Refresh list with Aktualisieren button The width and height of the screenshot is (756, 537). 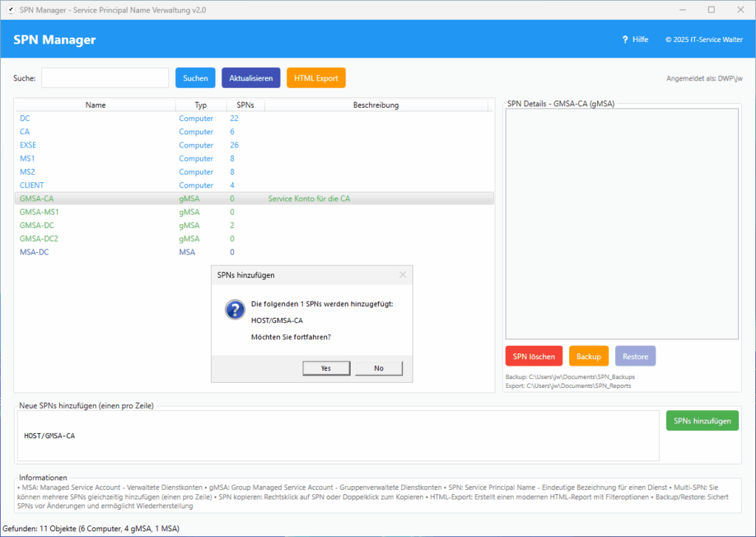(251, 78)
